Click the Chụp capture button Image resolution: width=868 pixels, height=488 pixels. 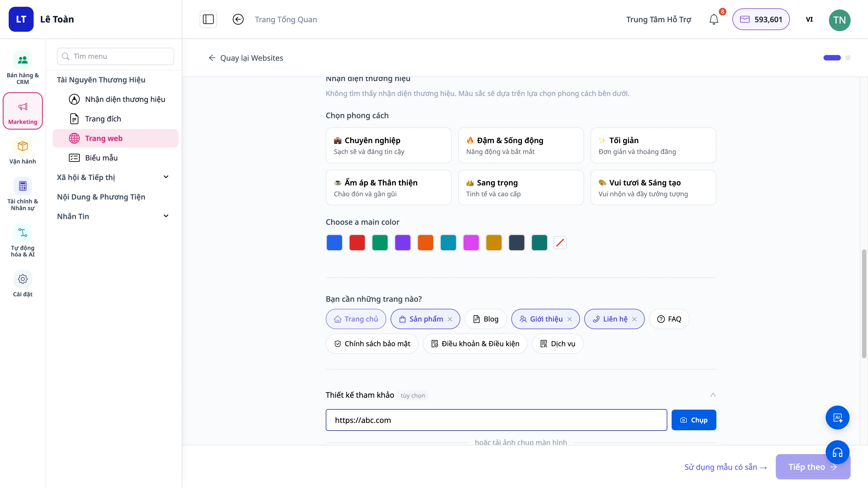tap(694, 420)
